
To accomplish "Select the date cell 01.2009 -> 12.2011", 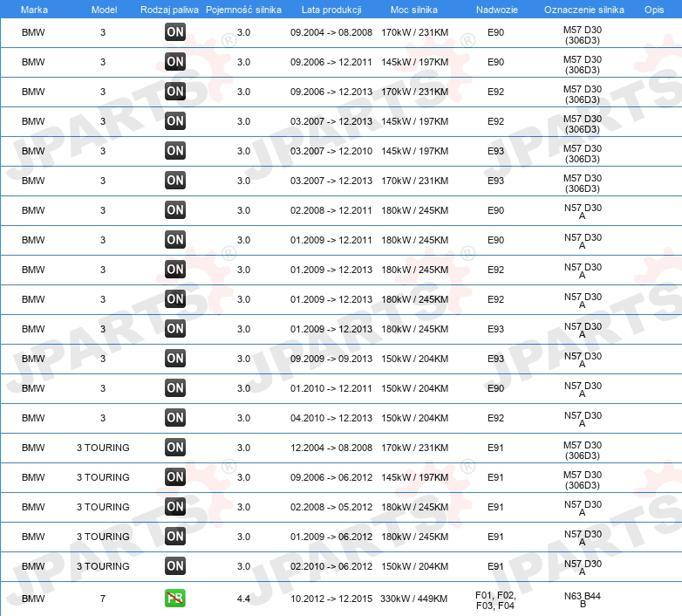I will click(331, 240).
